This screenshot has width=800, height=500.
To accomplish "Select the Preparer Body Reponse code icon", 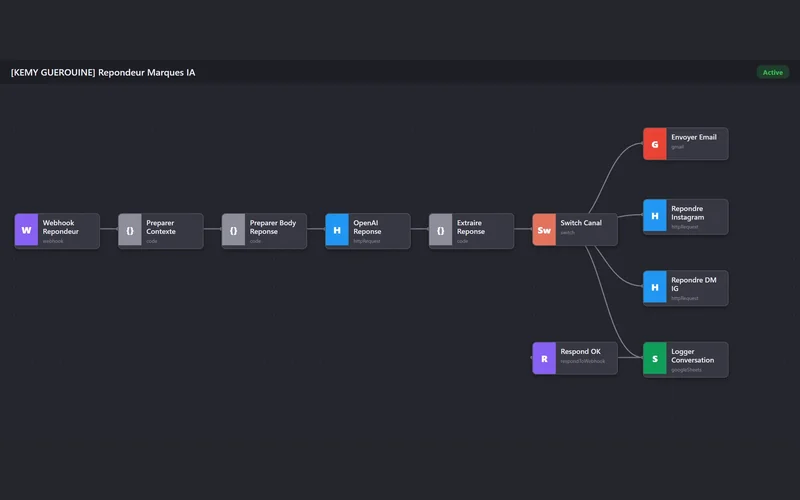I will click(234, 230).
